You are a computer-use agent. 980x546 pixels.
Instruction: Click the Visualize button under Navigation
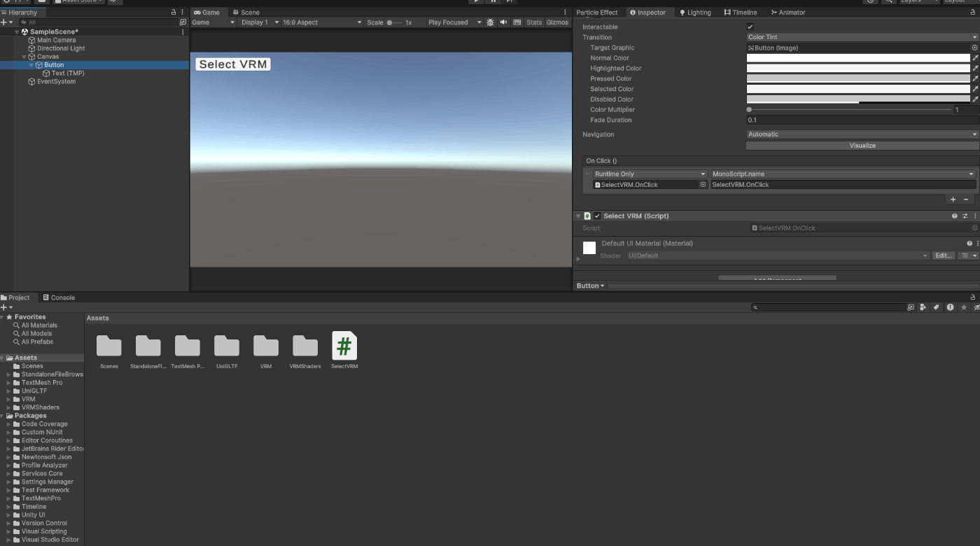[862, 145]
